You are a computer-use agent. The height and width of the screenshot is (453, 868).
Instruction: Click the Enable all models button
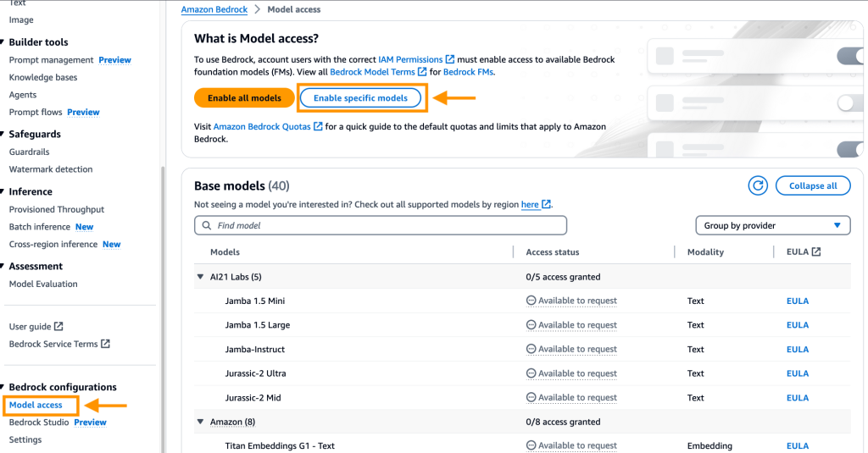pyautogui.click(x=244, y=98)
